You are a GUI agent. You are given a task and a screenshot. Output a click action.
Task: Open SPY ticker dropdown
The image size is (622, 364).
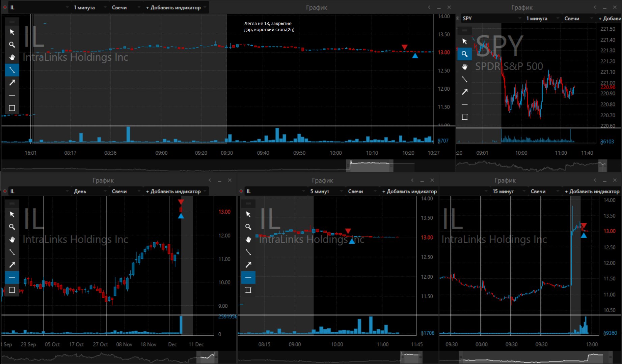[x=492, y=18]
